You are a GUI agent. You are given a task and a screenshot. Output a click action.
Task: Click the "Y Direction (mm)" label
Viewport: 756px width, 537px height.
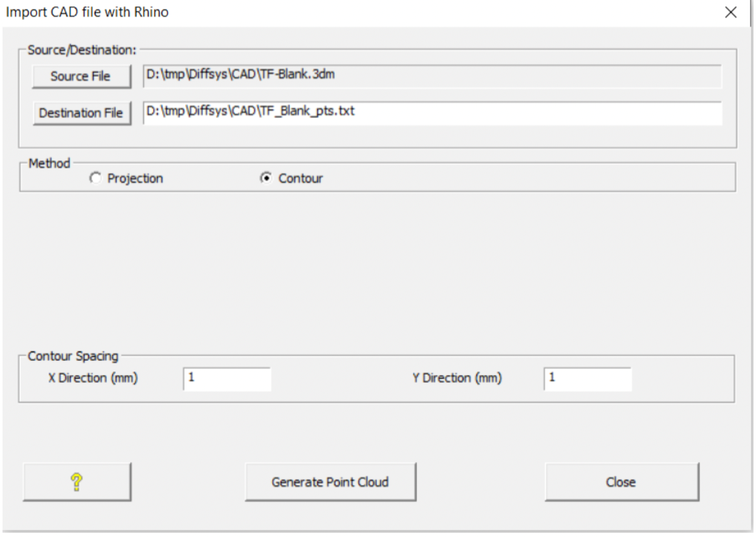[x=457, y=379]
